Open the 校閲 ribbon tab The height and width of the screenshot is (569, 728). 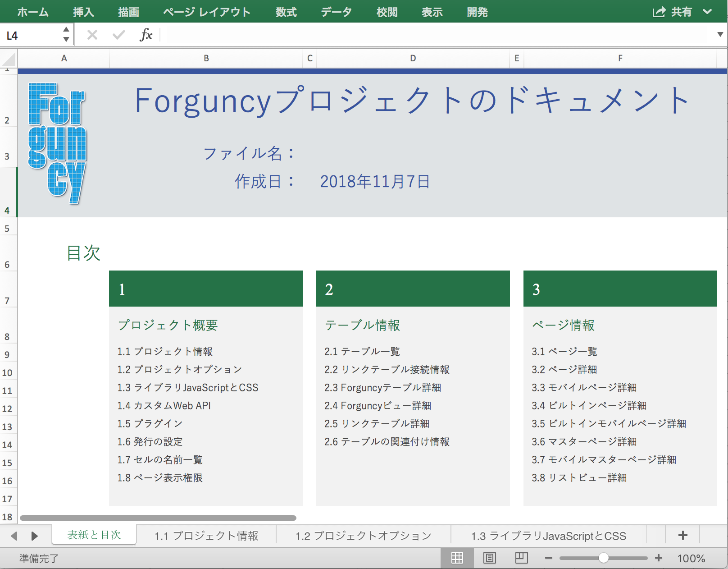pyautogui.click(x=387, y=12)
